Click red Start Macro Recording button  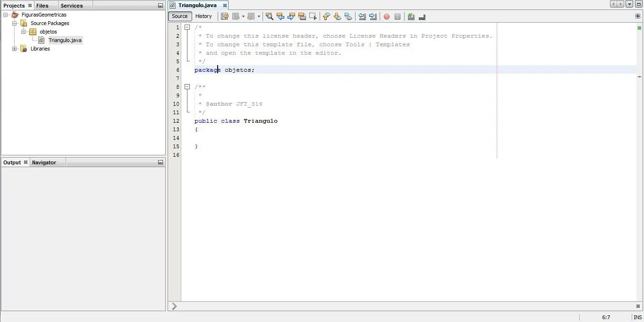387,17
